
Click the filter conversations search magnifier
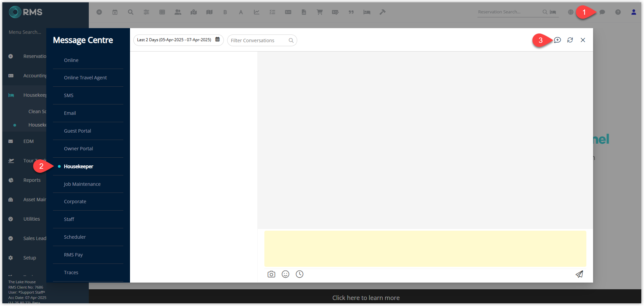click(291, 41)
